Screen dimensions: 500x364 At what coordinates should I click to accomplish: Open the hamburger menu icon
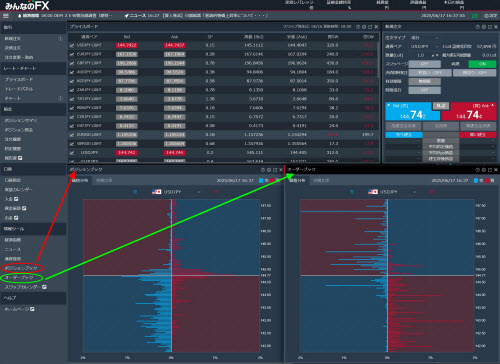(6, 16)
